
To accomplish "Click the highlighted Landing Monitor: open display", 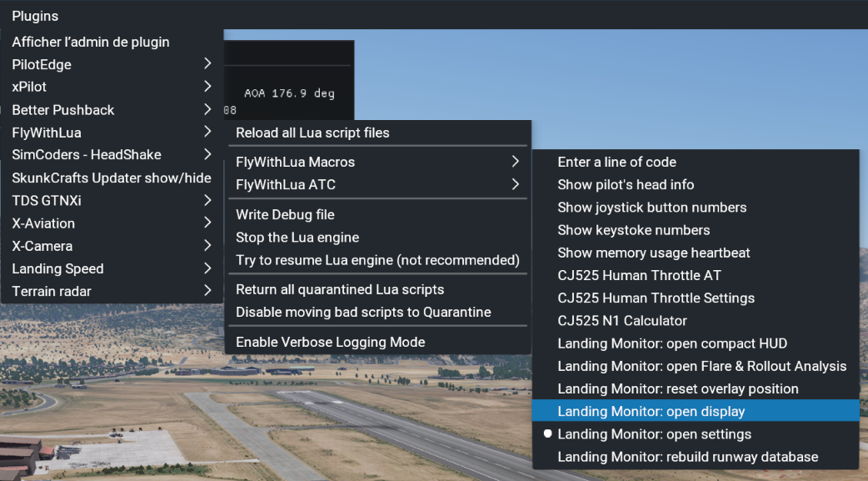I will 696,411.
